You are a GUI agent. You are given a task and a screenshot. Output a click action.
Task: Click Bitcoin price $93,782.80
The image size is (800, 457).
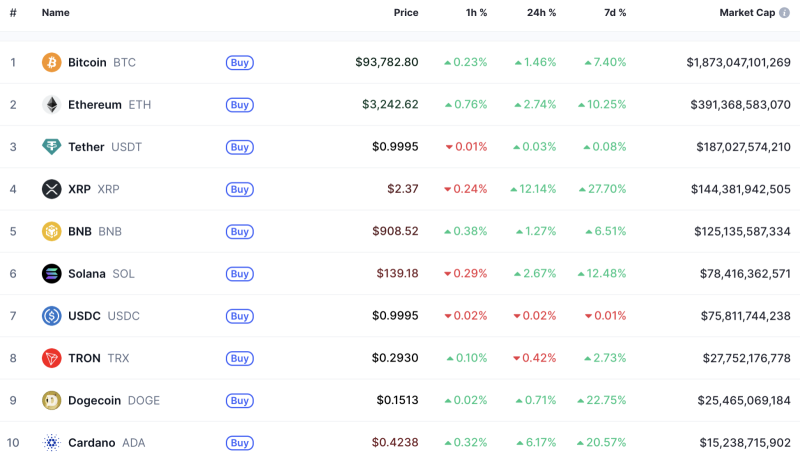tap(387, 62)
